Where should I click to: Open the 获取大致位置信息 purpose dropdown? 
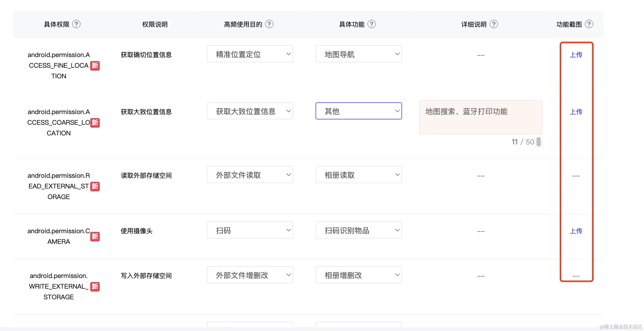(x=250, y=111)
